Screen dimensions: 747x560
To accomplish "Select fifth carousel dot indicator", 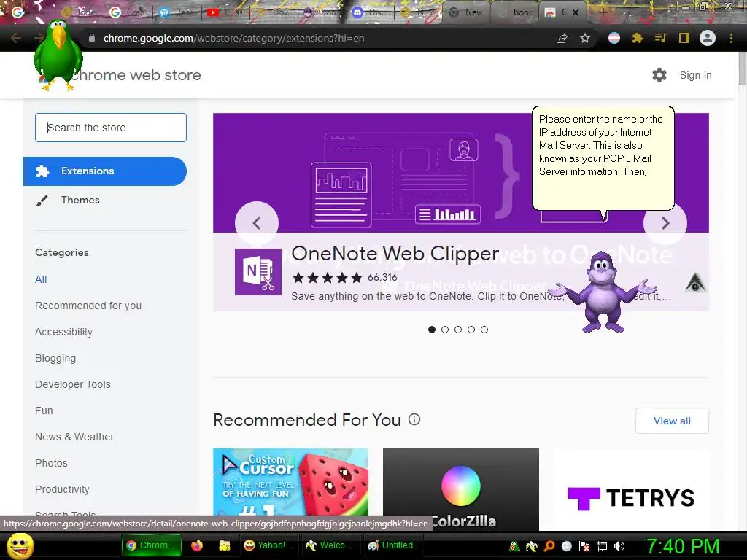I will click(484, 330).
